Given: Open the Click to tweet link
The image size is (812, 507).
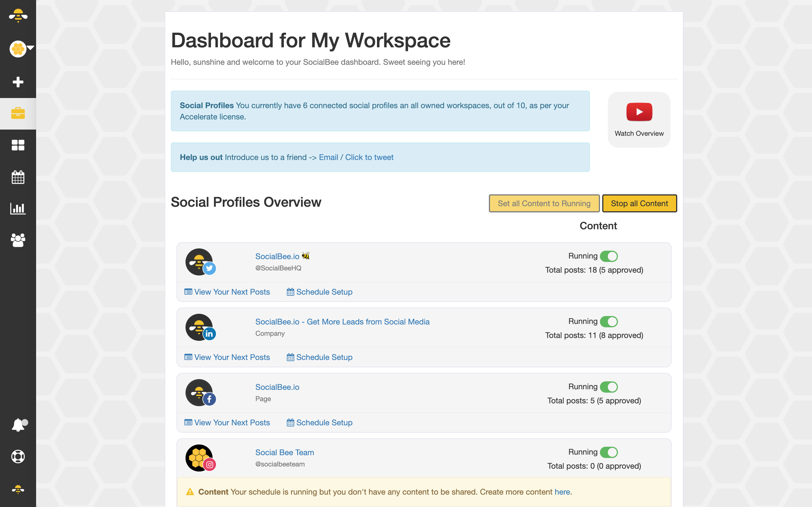Looking at the screenshot, I should click(369, 157).
